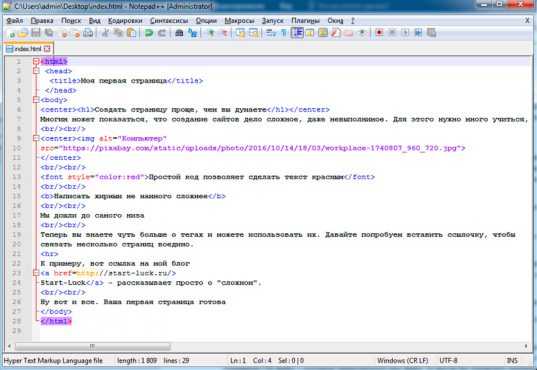The image size is (537, 370).
Task: Collapse the a href fold on line 23
Action: [36, 273]
